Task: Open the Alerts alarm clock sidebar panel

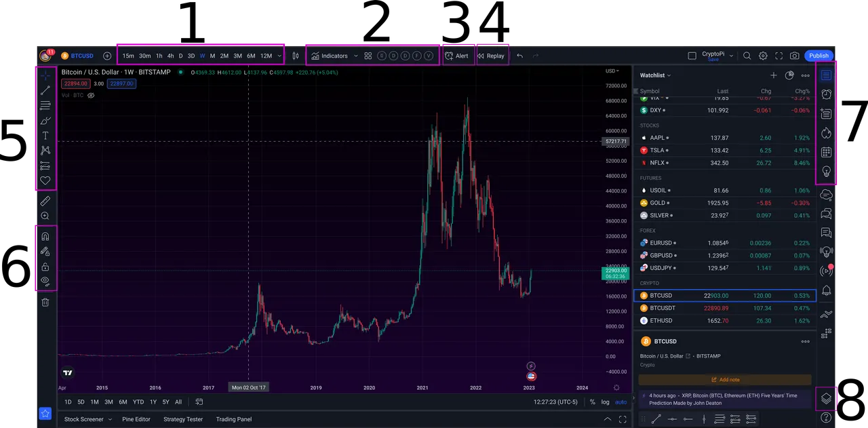Action: (826, 94)
